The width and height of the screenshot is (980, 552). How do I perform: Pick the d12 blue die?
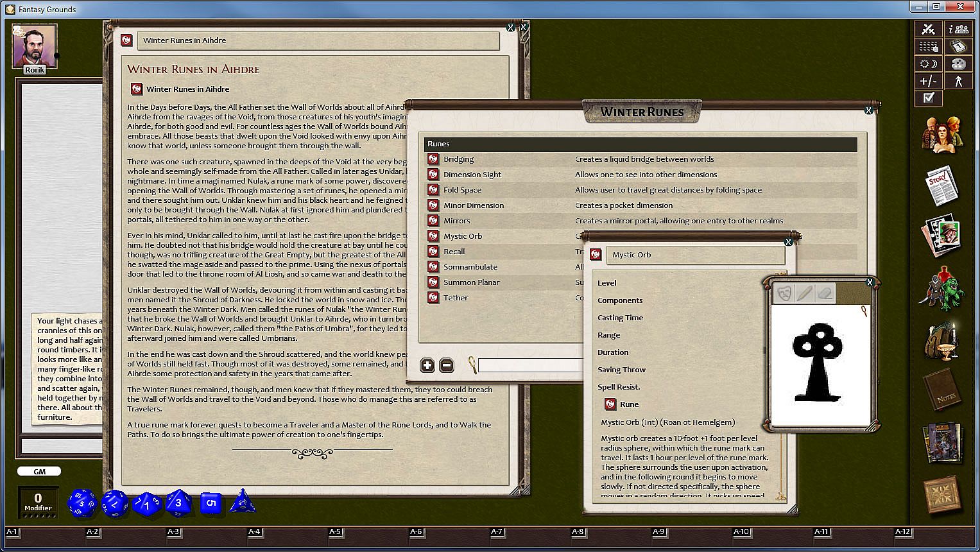pos(116,503)
